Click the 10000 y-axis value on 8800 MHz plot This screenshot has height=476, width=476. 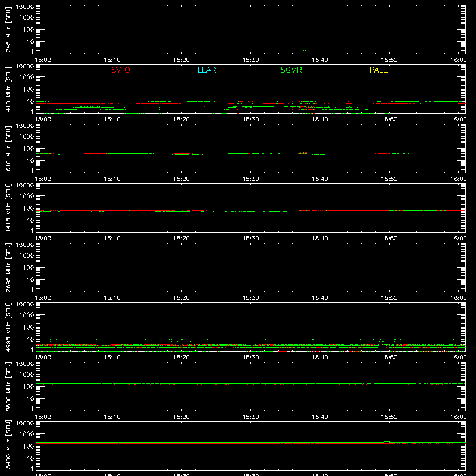click(25, 364)
